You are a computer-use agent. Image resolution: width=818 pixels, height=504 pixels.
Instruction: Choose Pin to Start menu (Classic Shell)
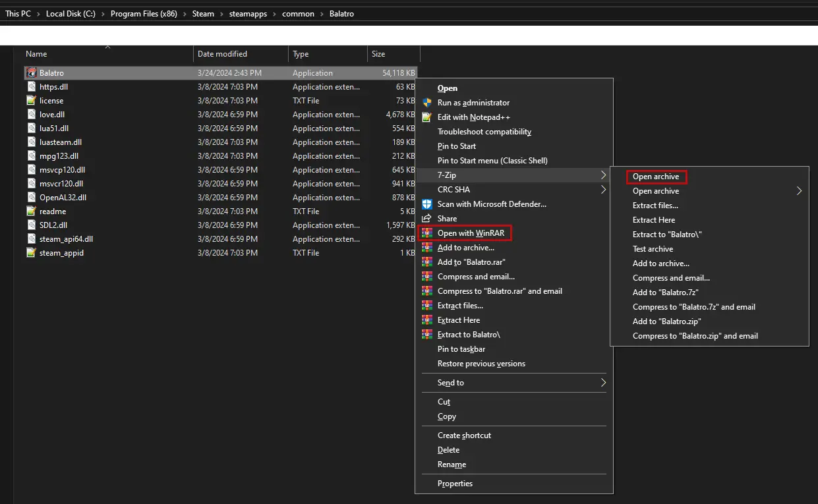(492, 161)
